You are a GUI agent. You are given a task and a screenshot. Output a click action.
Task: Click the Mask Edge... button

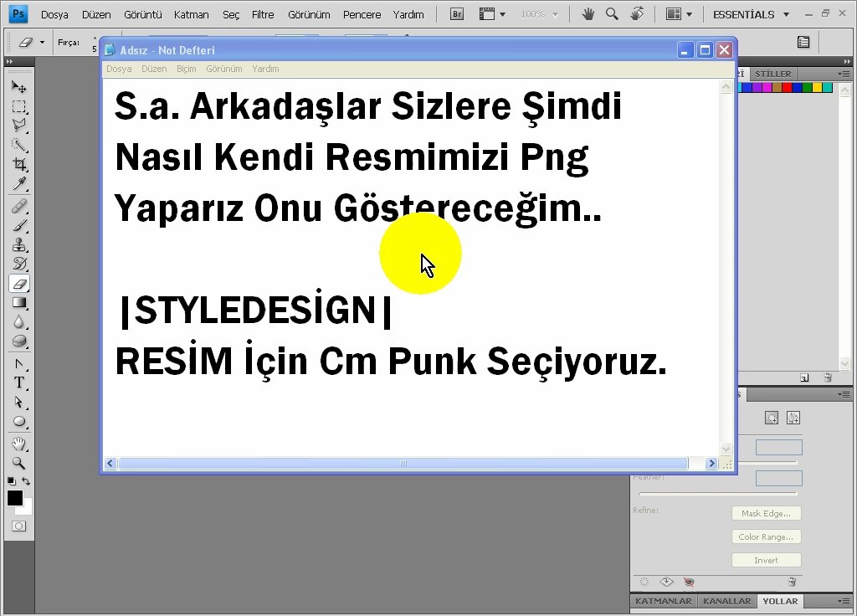tap(766, 513)
